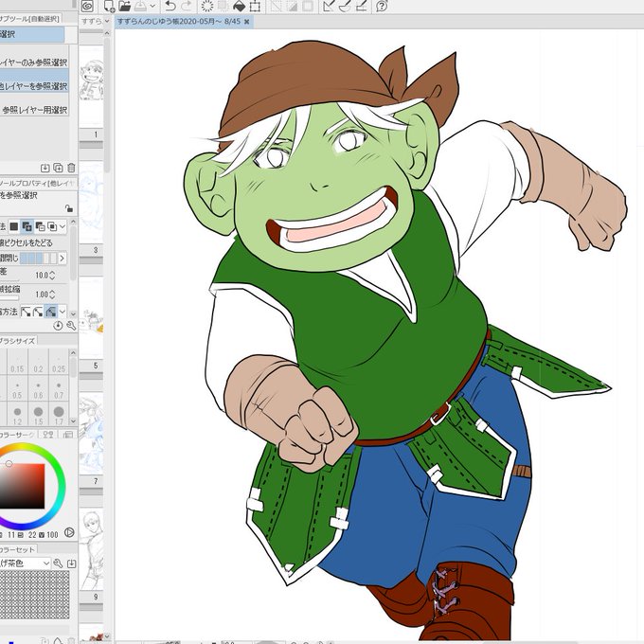Duplicate sub tool using the copy icon

coord(58,168)
